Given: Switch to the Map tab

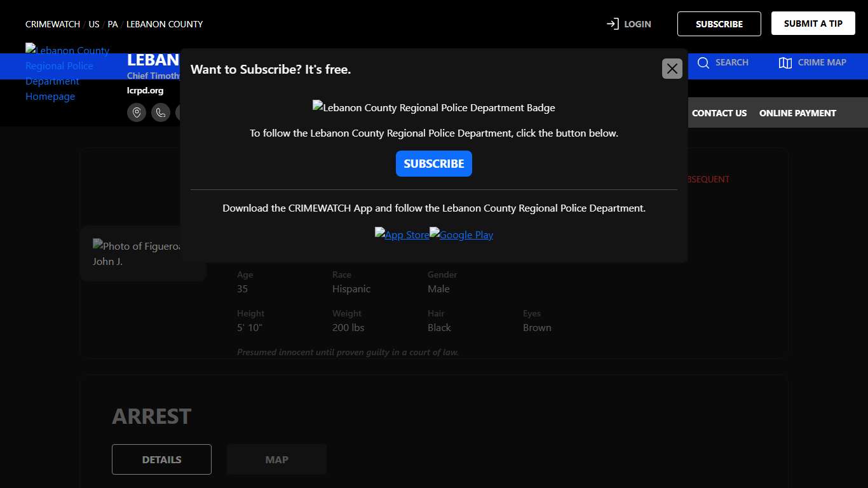Looking at the screenshot, I should 276,459.
